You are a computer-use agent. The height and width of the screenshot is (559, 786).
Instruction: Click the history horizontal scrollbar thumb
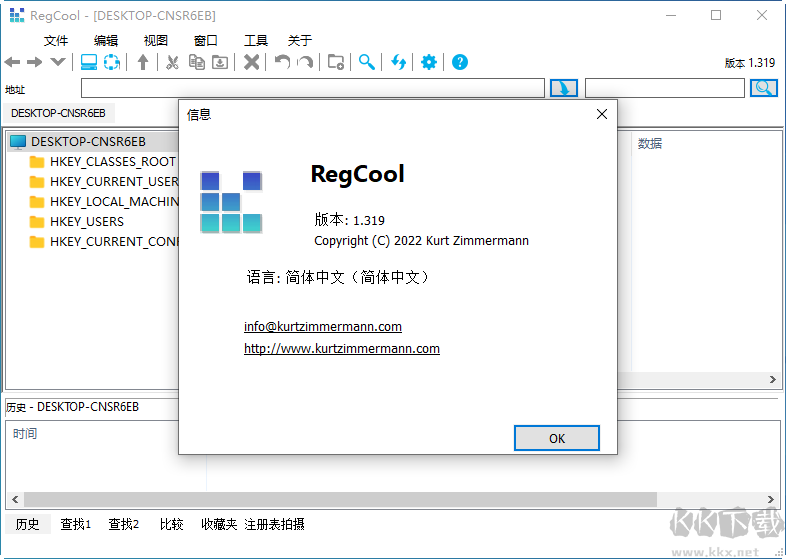[x=340, y=499]
